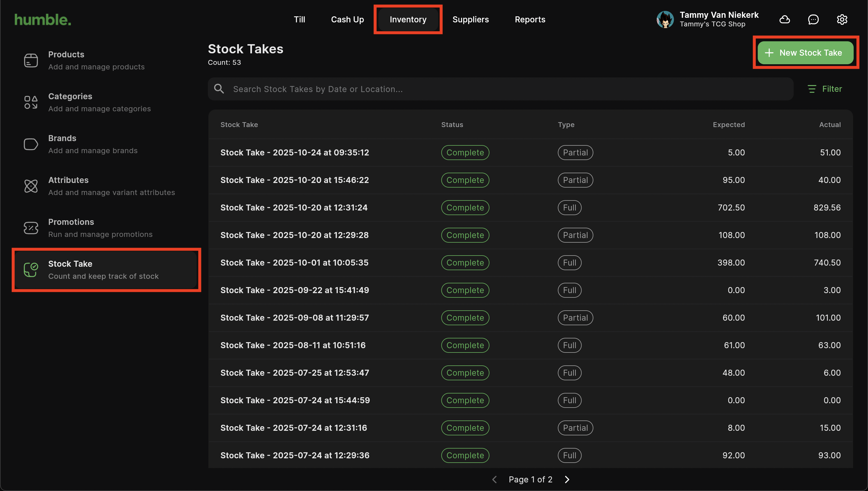Screen dimensions: 868x491
Task: Click the Attributes atom icon
Action: pyautogui.click(x=31, y=186)
